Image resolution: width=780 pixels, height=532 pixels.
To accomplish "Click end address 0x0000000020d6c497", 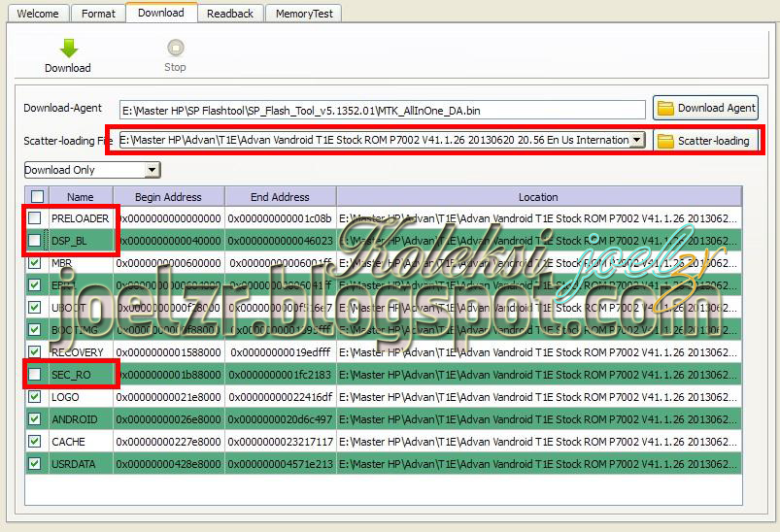I will click(x=280, y=419).
